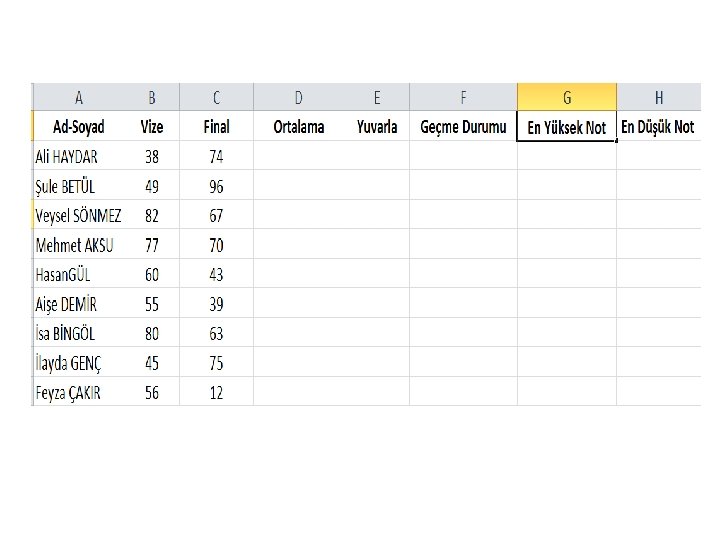Click empty Ortalama cell for Ali HAYDAR
The image size is (720, 540).
point(299,156)
